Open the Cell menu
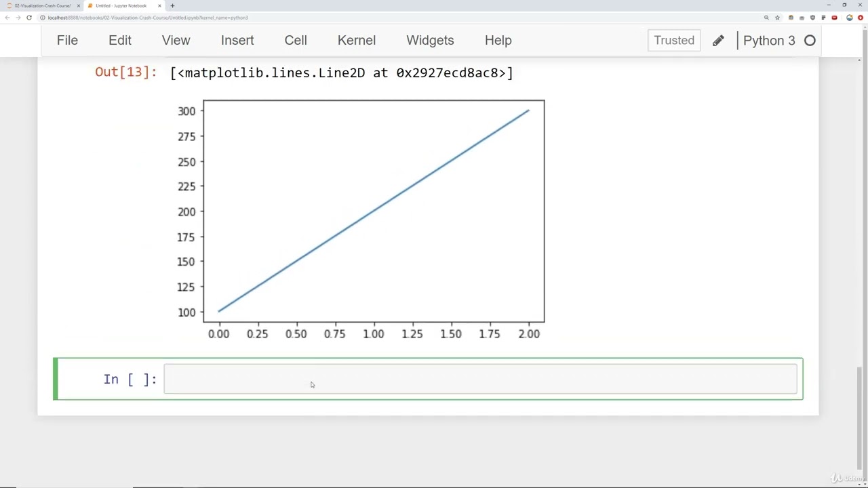Image resolution: width=868 pixels, height=488 pixels. coord(296,40)
